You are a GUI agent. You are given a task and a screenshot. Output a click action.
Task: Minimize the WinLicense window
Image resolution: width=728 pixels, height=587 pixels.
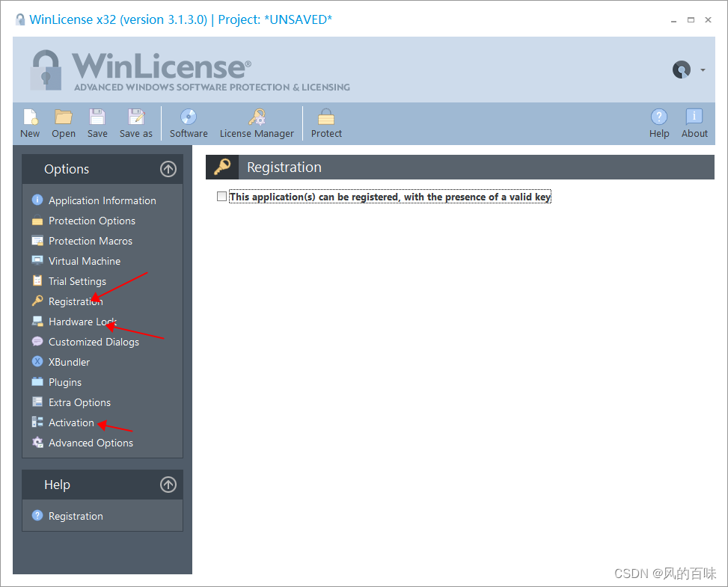pyautogui.click(x=673, y=20)
